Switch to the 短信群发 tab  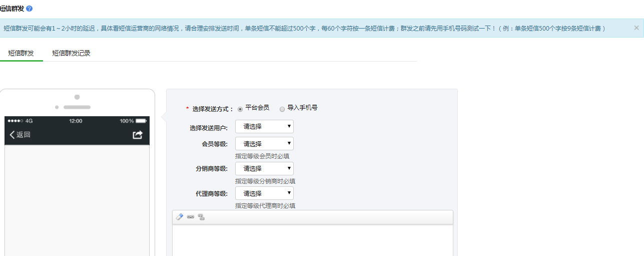21,53
